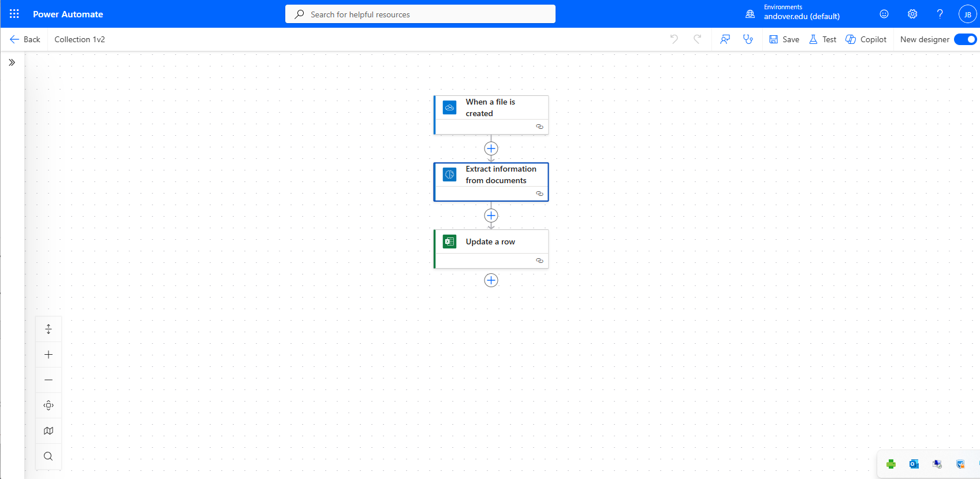Viewport: 980px width, 479px height.
Task: Zoom out on the canvas
Action: 49,380
